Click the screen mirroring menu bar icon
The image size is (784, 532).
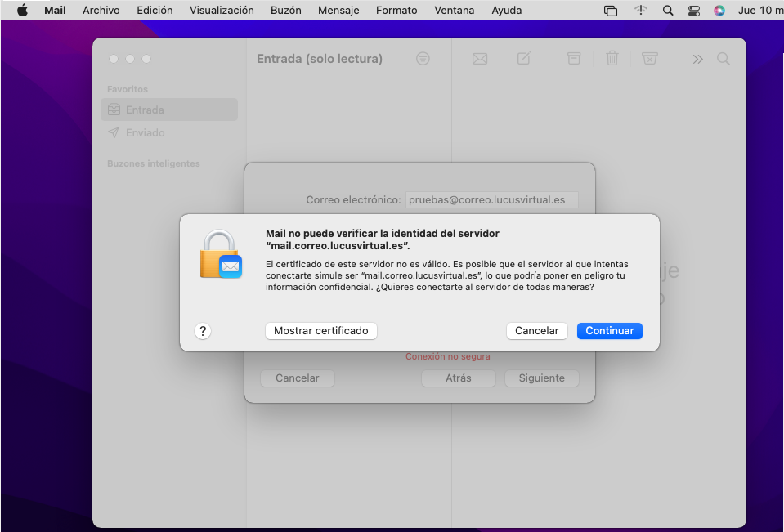[611, 11]
